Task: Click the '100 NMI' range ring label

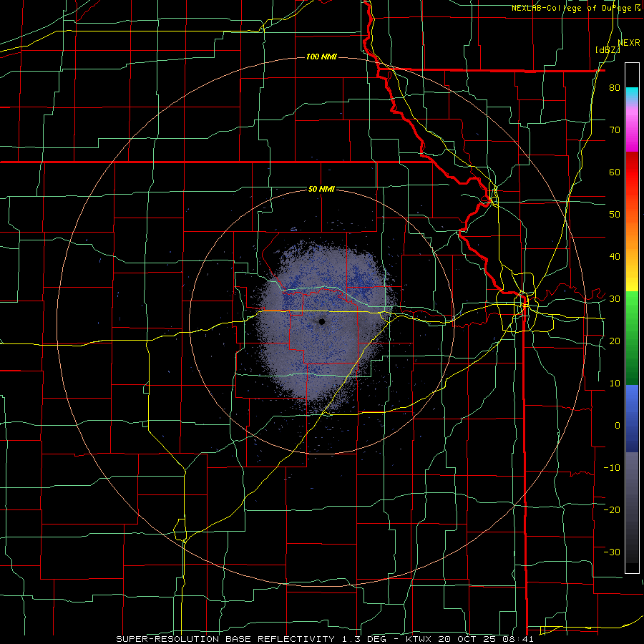Action: pyautogui.click(x=321, y=57)
